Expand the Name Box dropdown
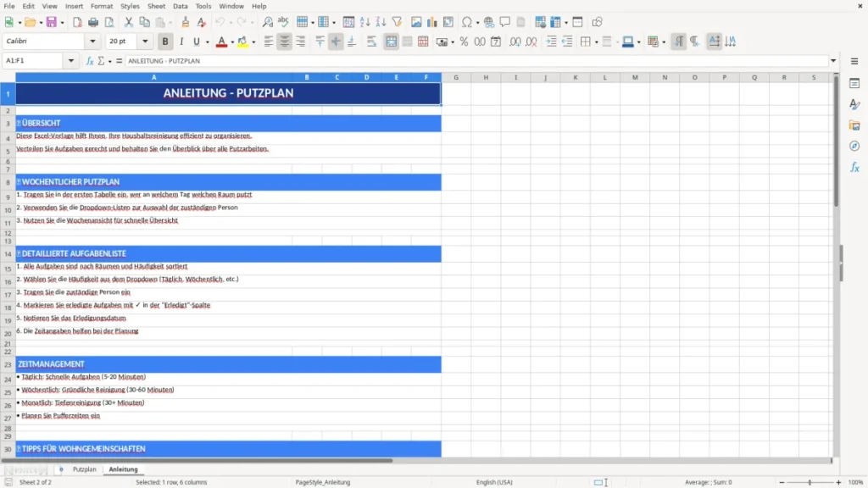This screenshot has height=488, width=868. point(71,61)
